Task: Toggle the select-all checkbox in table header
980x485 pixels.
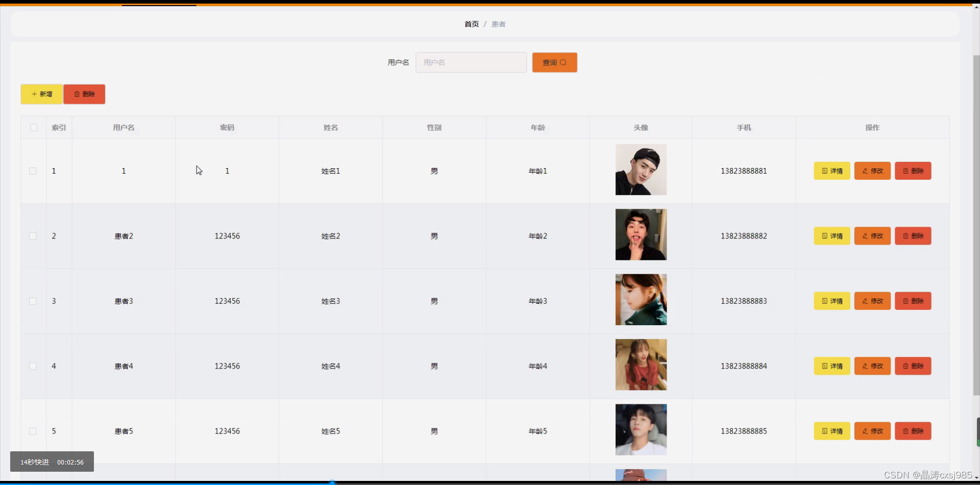Action: coord(34,128)
